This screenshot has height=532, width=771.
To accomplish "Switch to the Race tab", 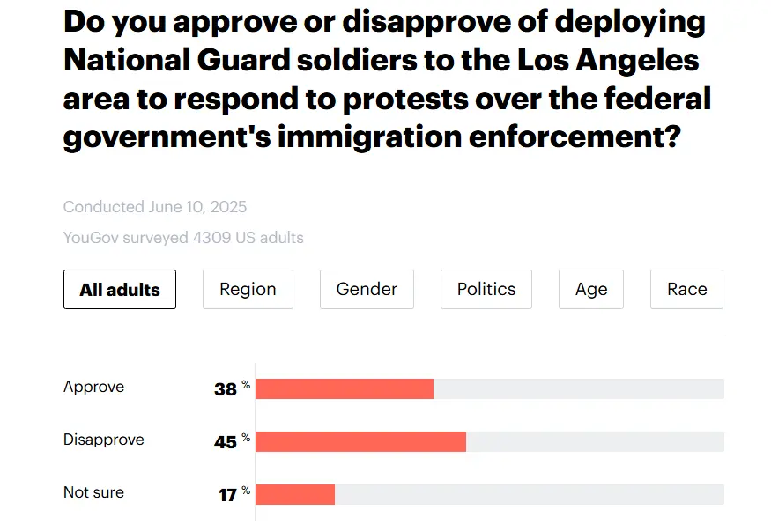I will tap(686, 290).
